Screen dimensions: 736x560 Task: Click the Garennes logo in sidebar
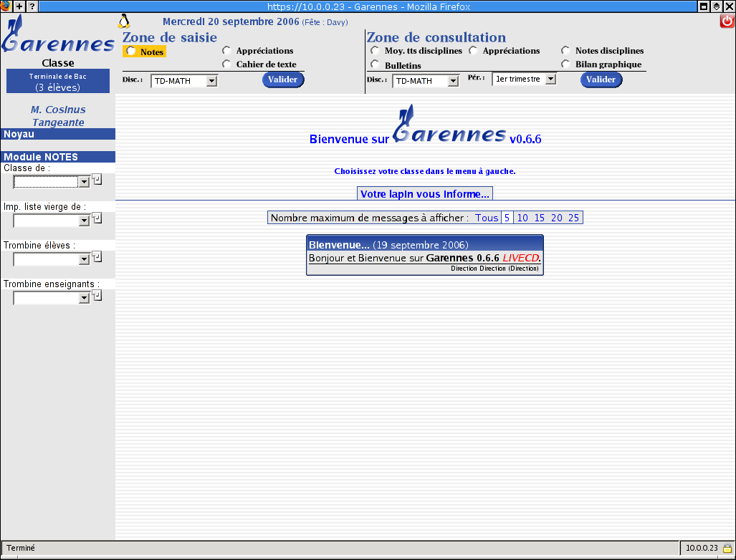(x=57, y=37)
